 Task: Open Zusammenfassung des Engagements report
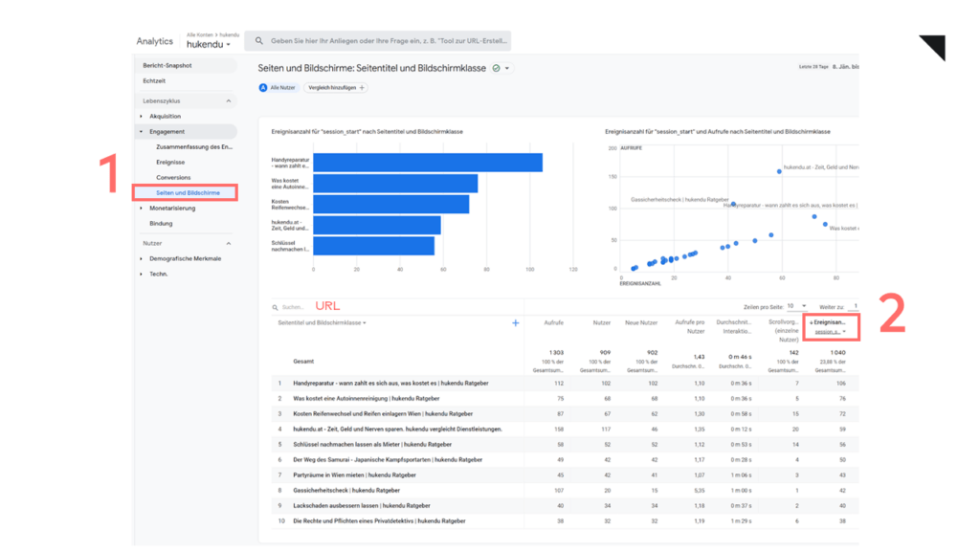(x=193, y=146)
